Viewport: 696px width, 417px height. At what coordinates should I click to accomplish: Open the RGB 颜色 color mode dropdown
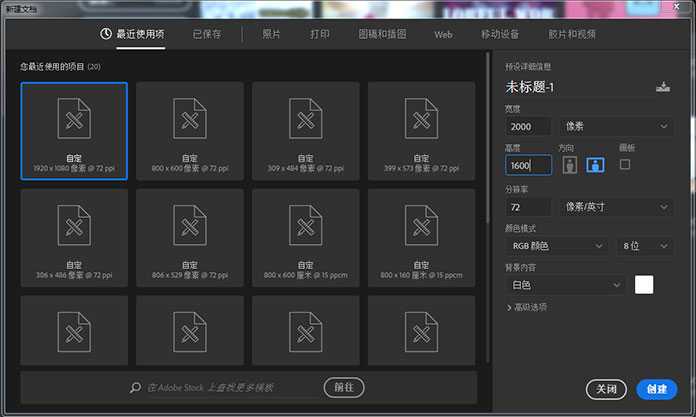pyautogui.click(x=556, y=246)
